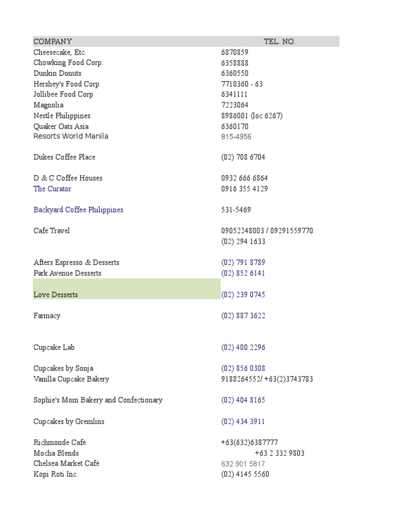
Task: Click phone number (02) 791 8789
Action: point(243,263)
